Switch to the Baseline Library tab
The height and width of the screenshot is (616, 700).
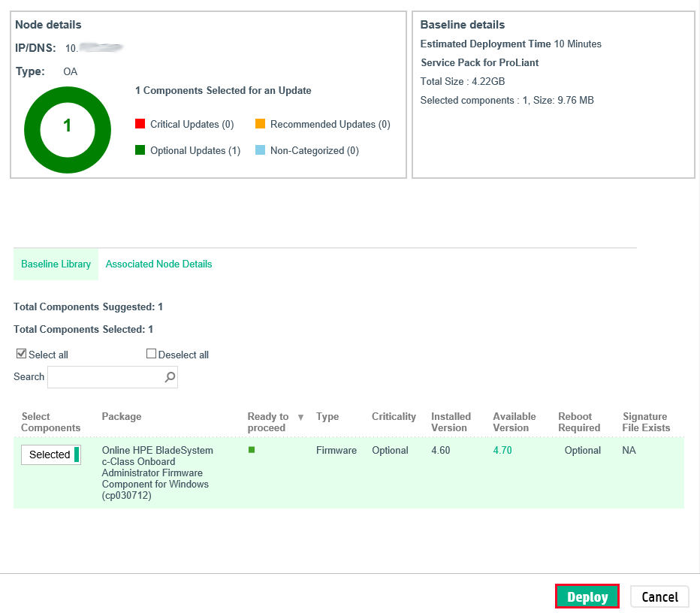pos(56,264)
